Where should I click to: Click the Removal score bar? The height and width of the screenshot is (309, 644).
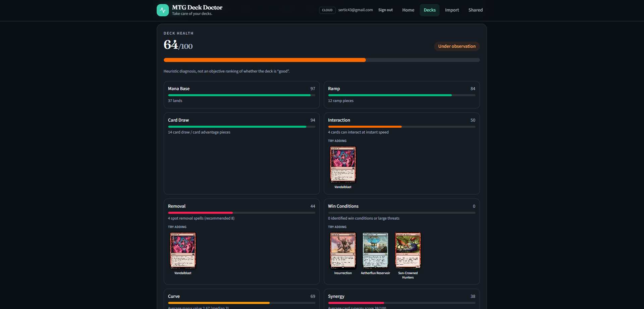point(241,213)
